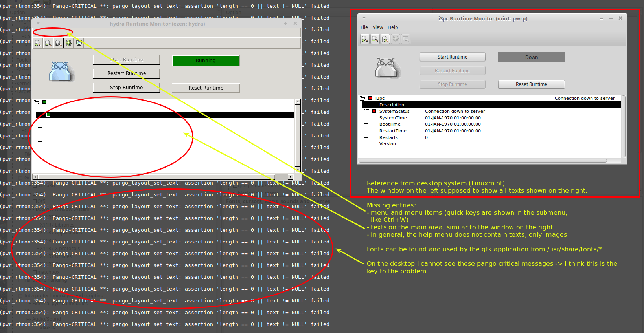Click greyed monitor icon in i3pc toolbar
Viewport: 644px width, 333px height.
406,39
